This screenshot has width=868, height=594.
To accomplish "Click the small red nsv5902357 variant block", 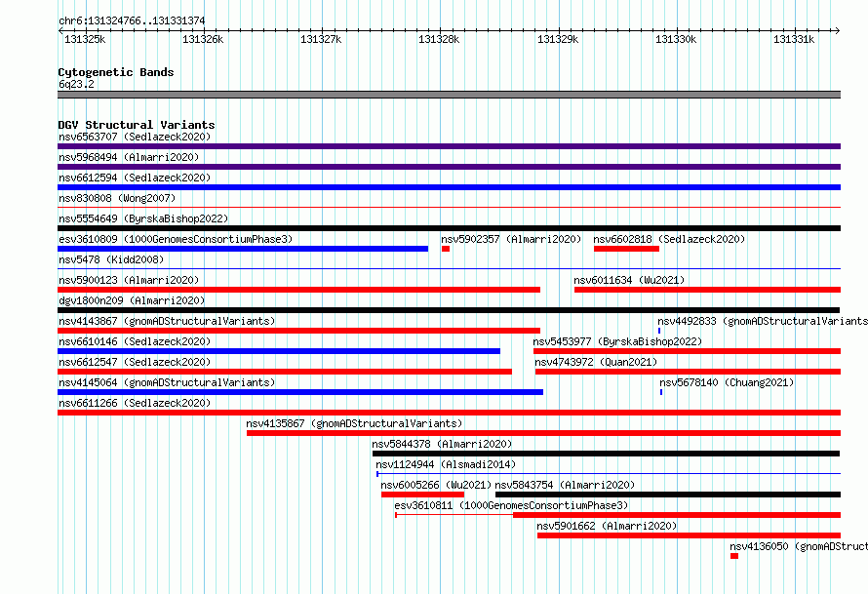I will point(446,249).
